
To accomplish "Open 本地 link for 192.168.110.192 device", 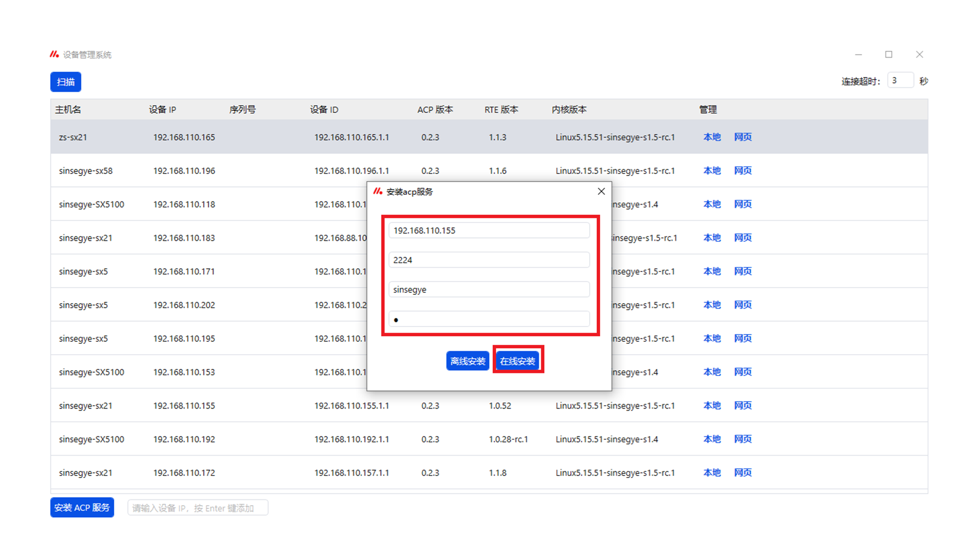I will coord(712,439).
